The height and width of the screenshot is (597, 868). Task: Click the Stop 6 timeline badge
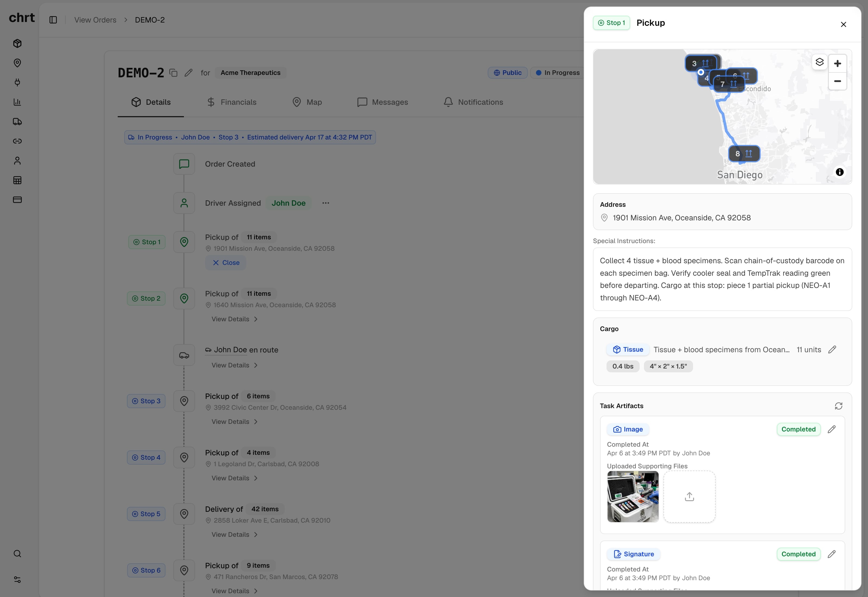[146, 570]
